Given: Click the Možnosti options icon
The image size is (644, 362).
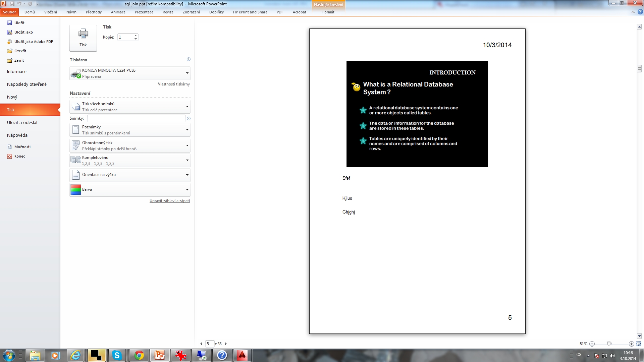Looking at the screenshot, I should coord(10,147).
